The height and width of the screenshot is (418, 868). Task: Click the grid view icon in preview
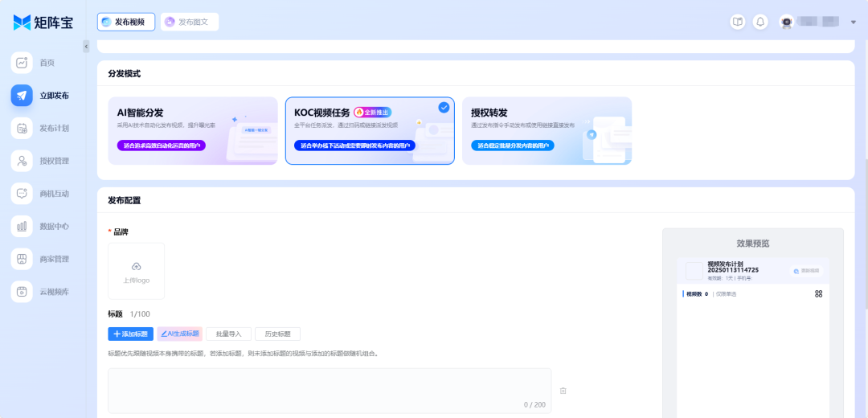[x=819, y=294]
